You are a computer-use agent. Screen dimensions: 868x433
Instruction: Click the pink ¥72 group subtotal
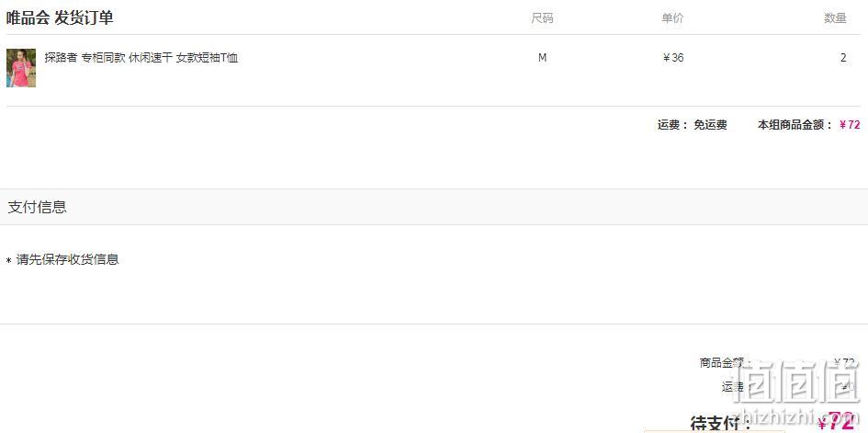pos(850,125)
